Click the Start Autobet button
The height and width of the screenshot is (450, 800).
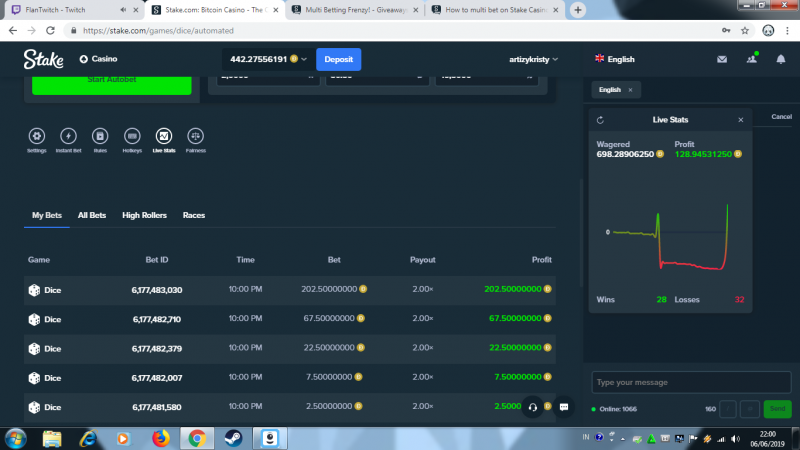[112, 84]
